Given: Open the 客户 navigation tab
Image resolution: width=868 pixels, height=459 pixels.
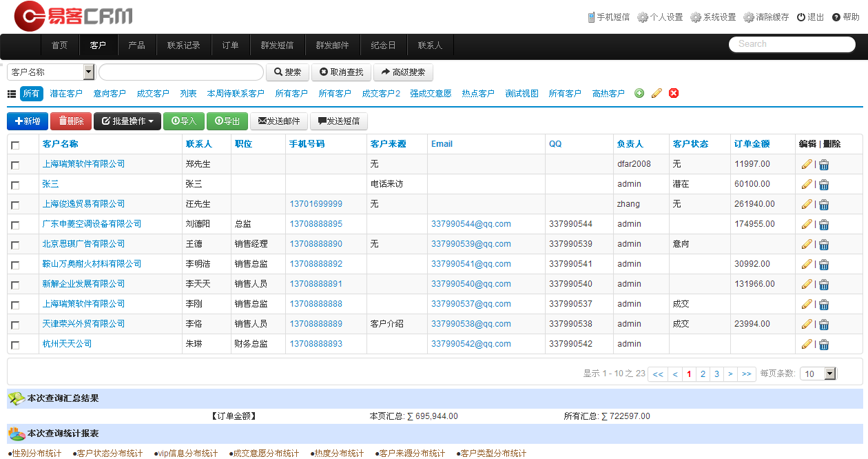Looking at the screenshot, I should click(98, 45).
